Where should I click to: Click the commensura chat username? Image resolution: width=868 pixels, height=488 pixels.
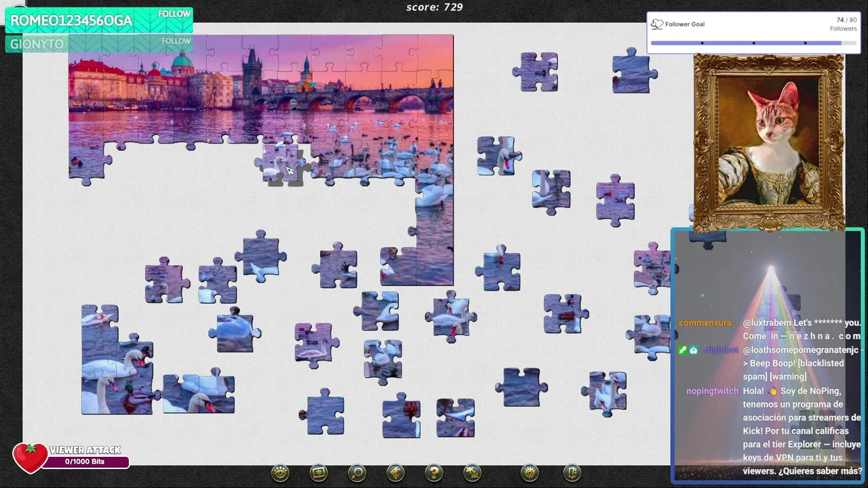coord(708,323)
